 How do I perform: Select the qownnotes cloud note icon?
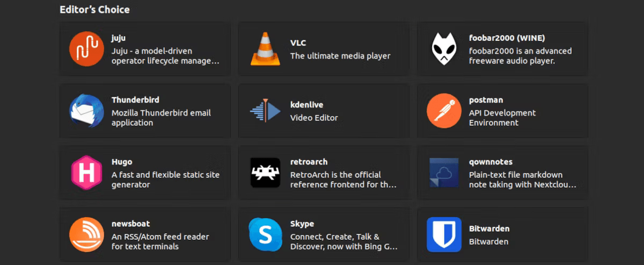444,173
